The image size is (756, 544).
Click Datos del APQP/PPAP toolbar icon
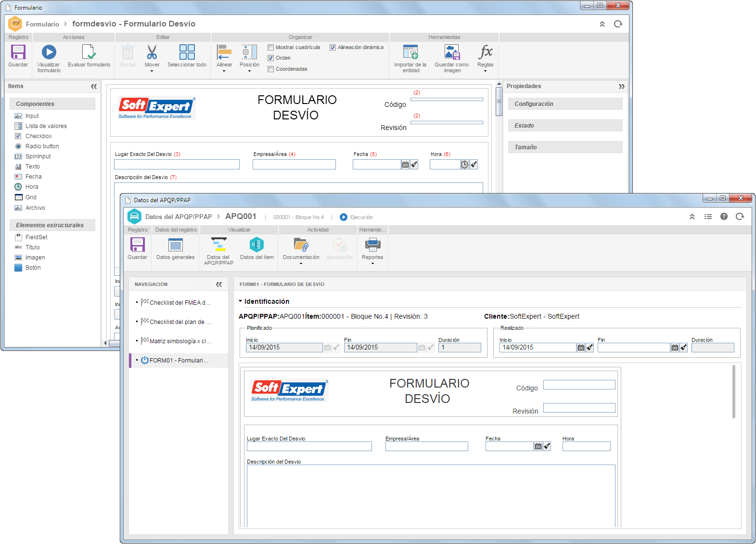218,245
